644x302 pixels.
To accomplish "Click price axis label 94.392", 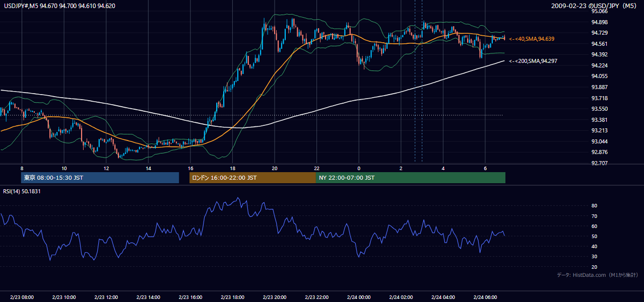I will point(601,54).
